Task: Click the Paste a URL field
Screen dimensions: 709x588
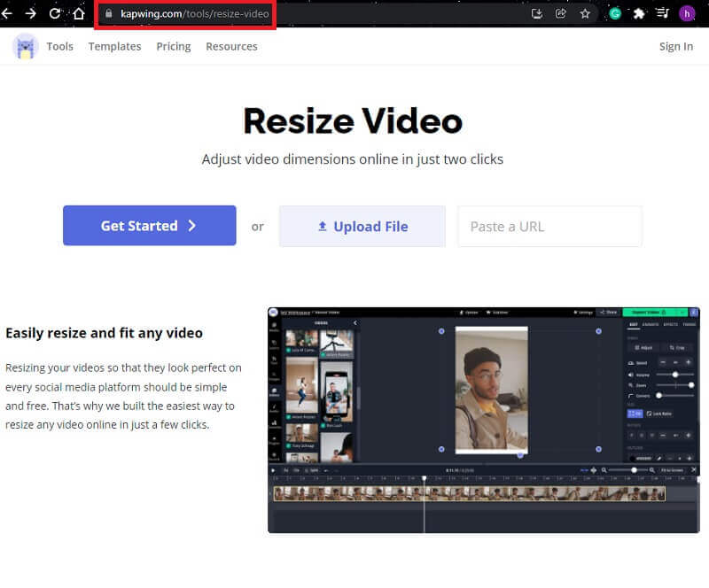Action: pyautogui.click(x=549, y=227)
